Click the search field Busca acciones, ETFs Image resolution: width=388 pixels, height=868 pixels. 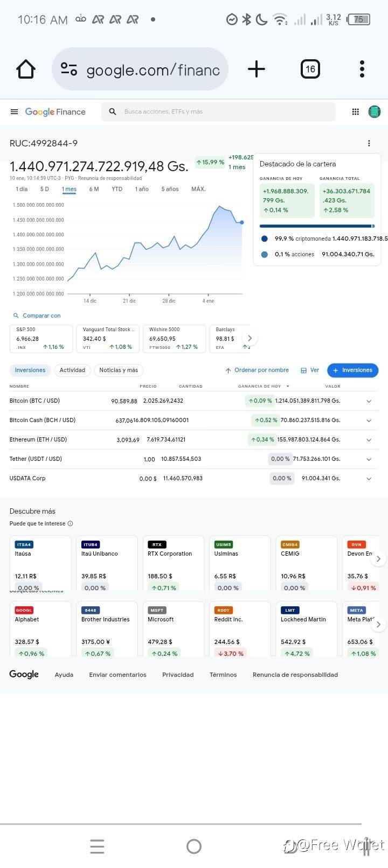point(218,111)
